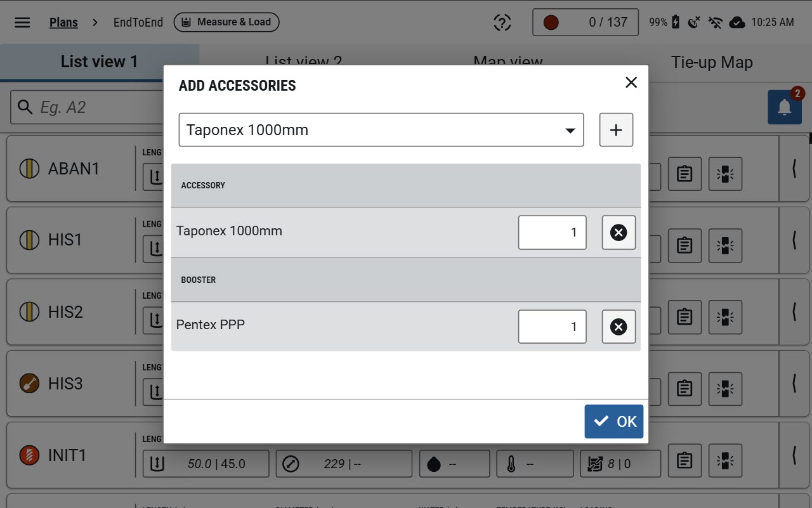Click the blast accessories icon for HIS1
The image size is (812, 508).
click(x=725, y=245)
